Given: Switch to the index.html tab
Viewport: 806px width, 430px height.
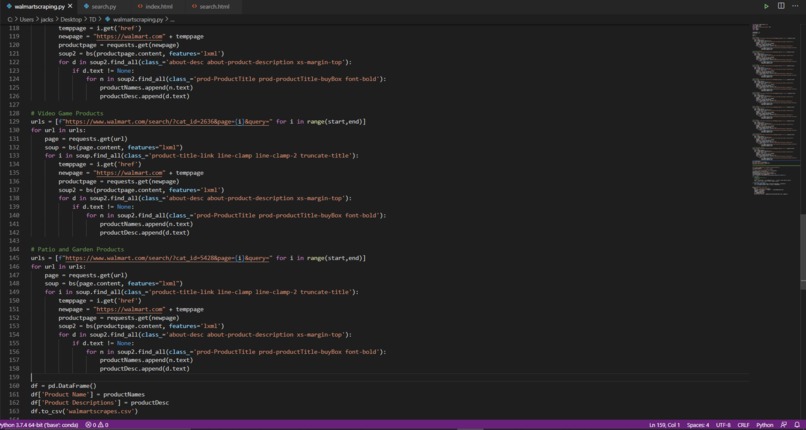Looking at the screenshot, I should (x=156, y=7).
